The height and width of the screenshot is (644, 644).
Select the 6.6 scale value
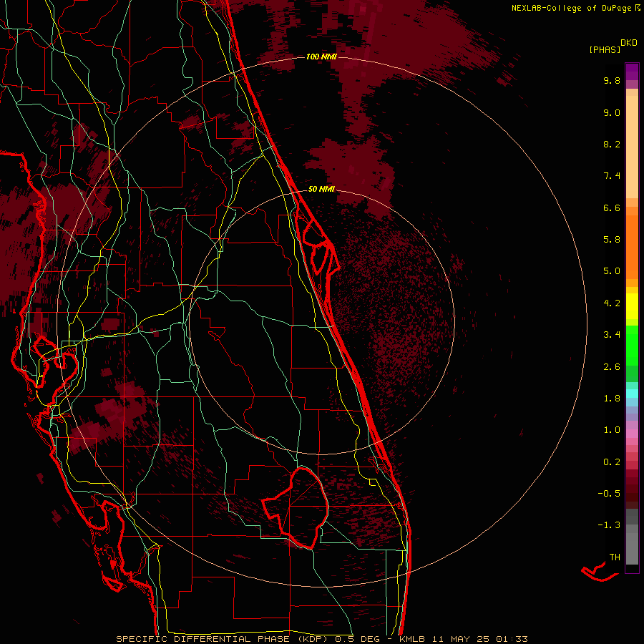point(612,208)
